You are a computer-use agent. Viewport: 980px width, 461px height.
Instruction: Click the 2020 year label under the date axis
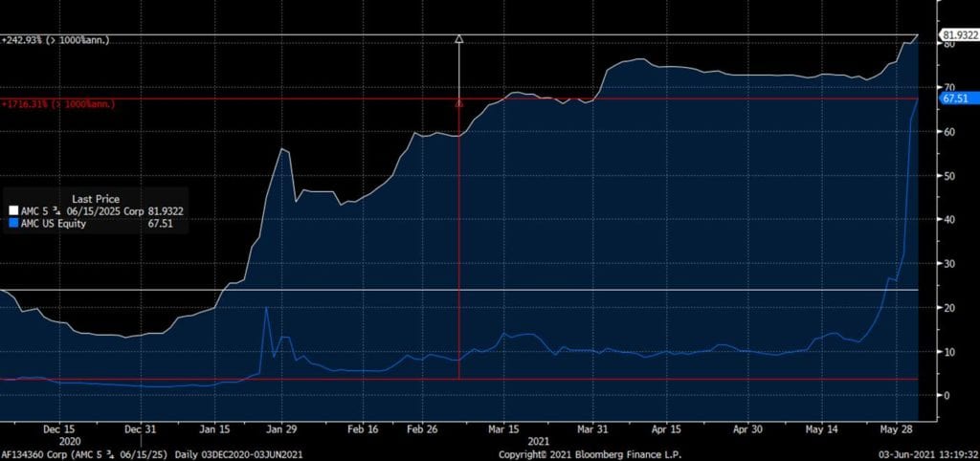pos(70,440)
